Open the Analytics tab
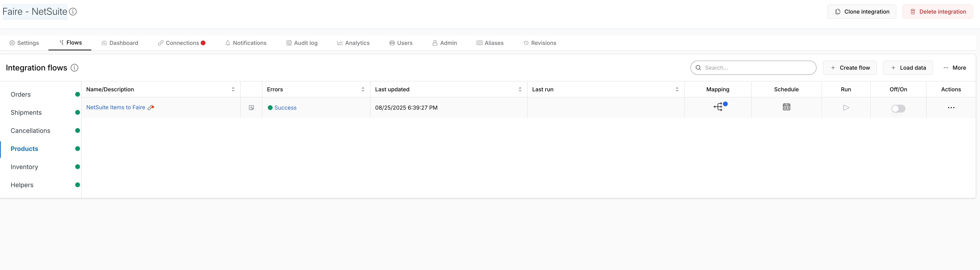This screenshot has height=270, width=980. pos(353,43)
